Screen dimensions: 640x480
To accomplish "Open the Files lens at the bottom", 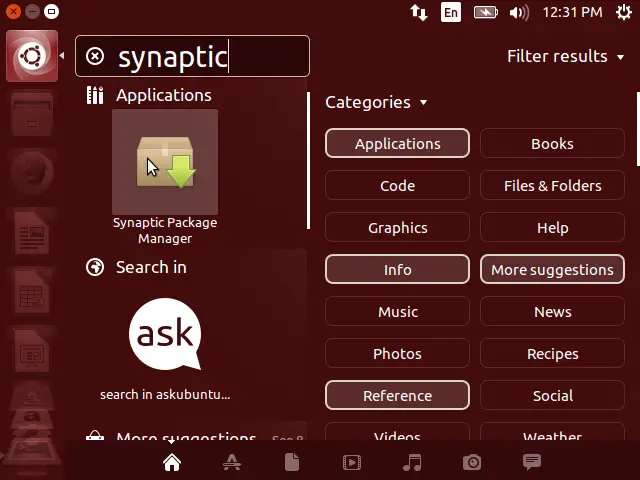I will 292,462.
